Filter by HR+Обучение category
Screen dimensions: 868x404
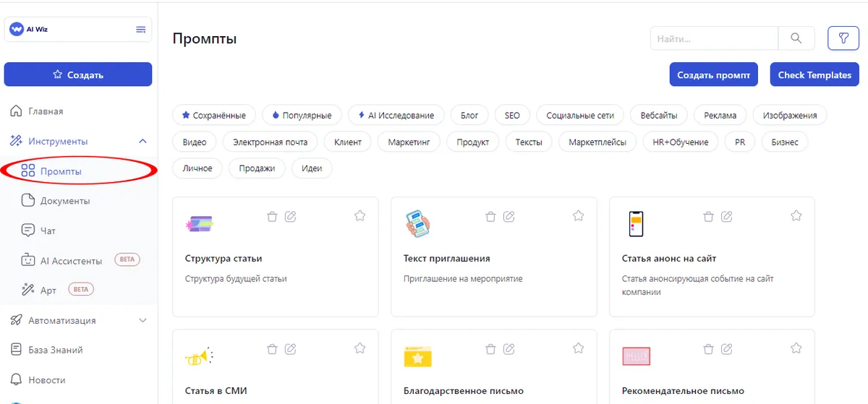click(681, 142)
